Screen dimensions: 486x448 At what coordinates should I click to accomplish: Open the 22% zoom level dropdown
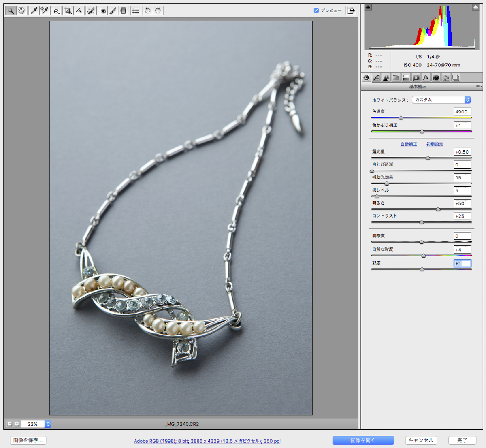click(48, 424)
